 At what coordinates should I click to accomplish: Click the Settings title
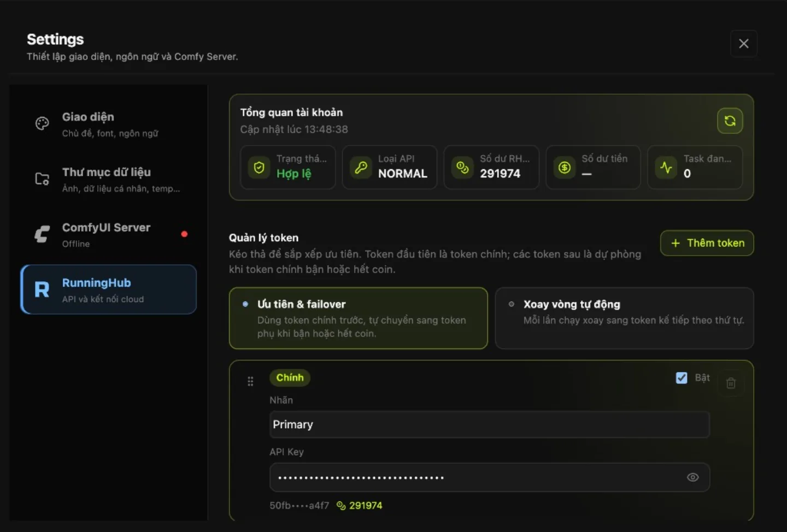(x=55, y=39)
